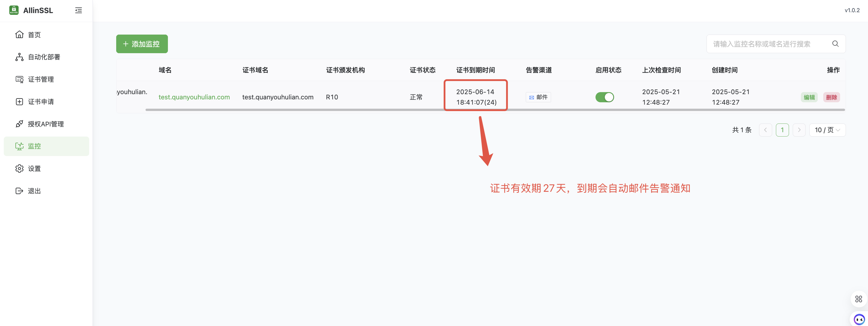
Task: Go to next page arrow
Action: click(x=799, y=130)
